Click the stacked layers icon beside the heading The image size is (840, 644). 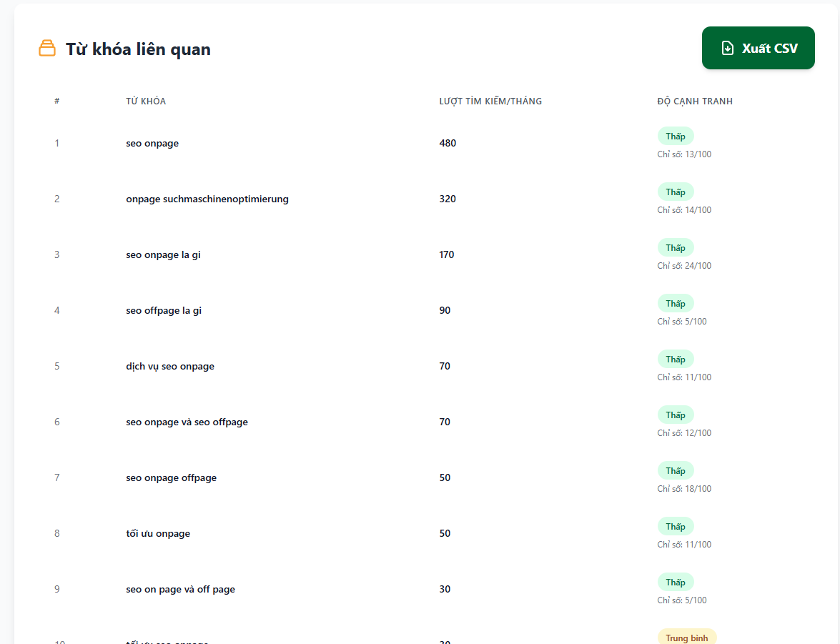pos(47,49)
